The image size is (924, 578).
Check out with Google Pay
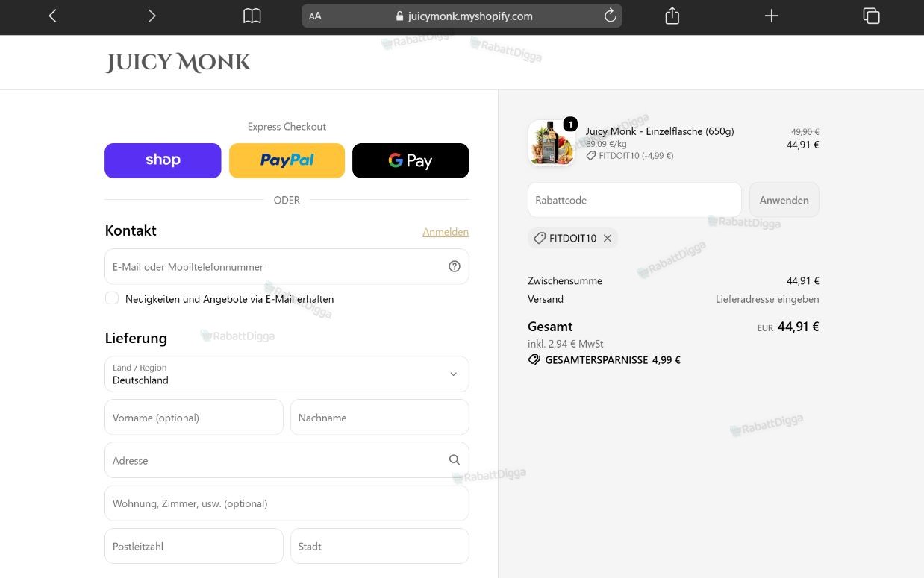(x=411, y=160)
